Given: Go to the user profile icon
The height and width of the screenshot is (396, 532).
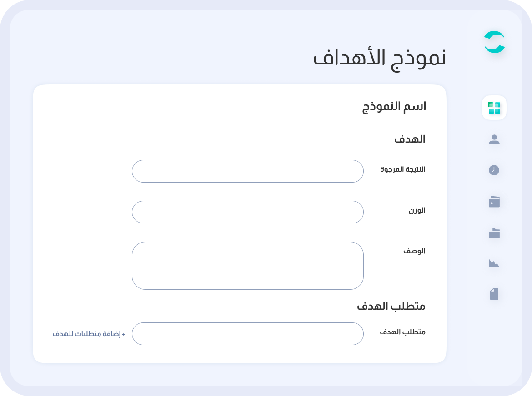Looking at the screenshot, I should point(494,139).
